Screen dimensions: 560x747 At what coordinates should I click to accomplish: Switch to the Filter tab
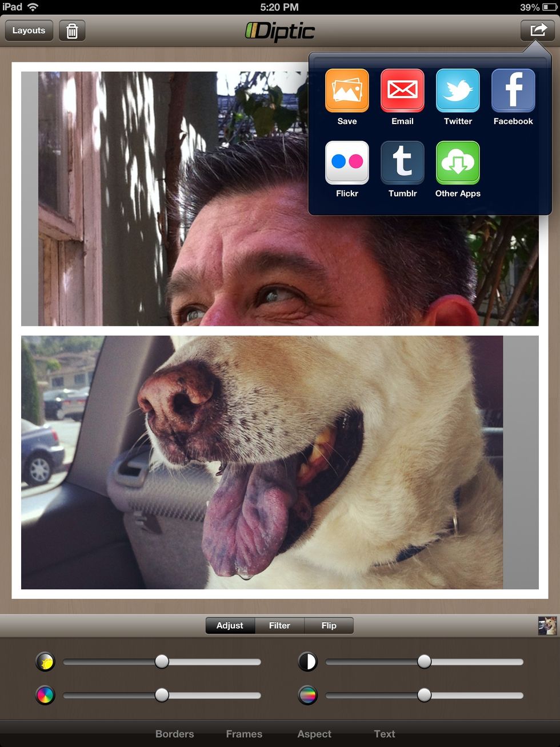(x=279, y=625)
